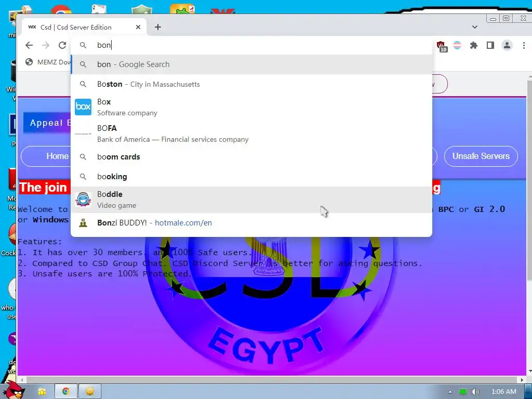
Task: Click the Unsafe Servers nav button
Action: [x=481, y=156]
